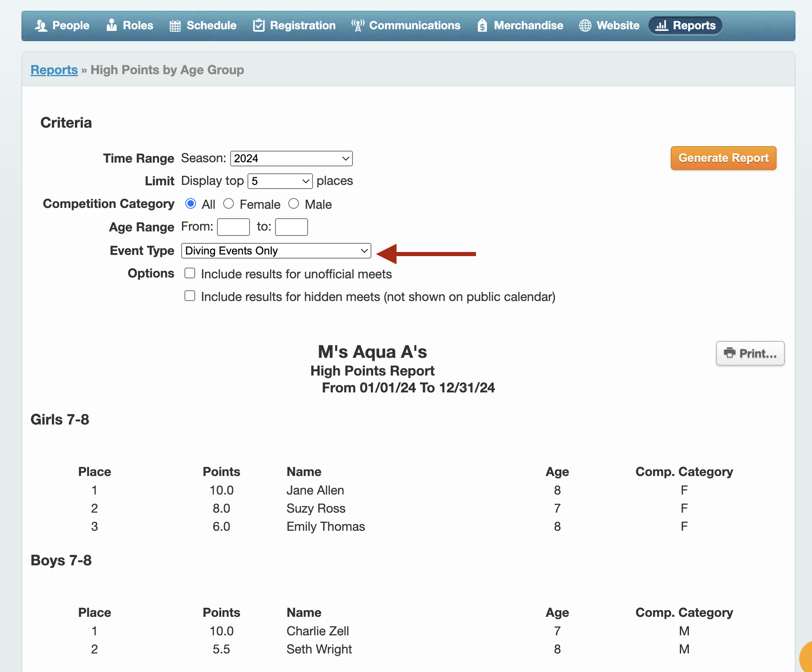Image resolution: width=812 pixels, height=672 pixels.
Task: Click the date range From 01/01/24 To 12/31/24
Action: coord(408,388)
